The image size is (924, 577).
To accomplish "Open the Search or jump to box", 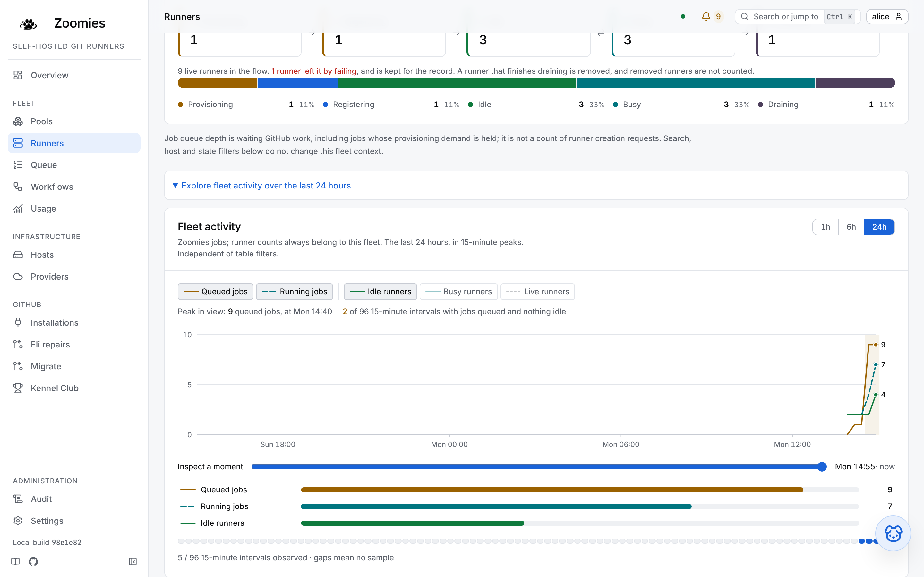I will coord(797,16).
